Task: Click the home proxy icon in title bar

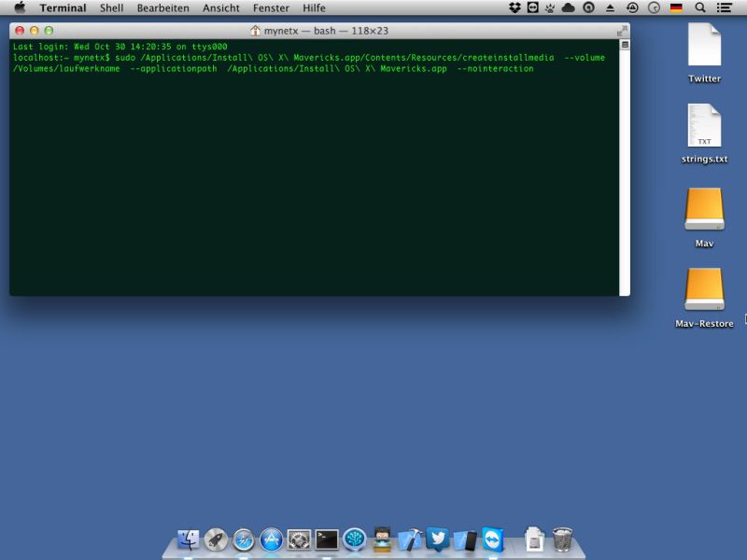Action: point(255,31)
